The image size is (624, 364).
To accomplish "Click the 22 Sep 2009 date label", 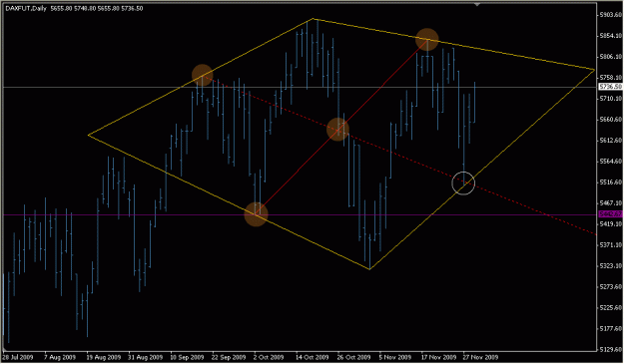I will 230,357.
